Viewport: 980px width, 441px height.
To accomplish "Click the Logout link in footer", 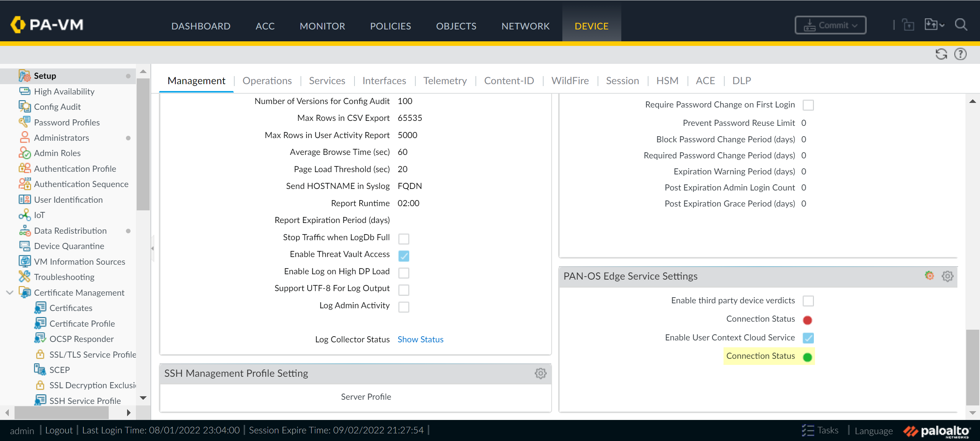I will [59, 430].
